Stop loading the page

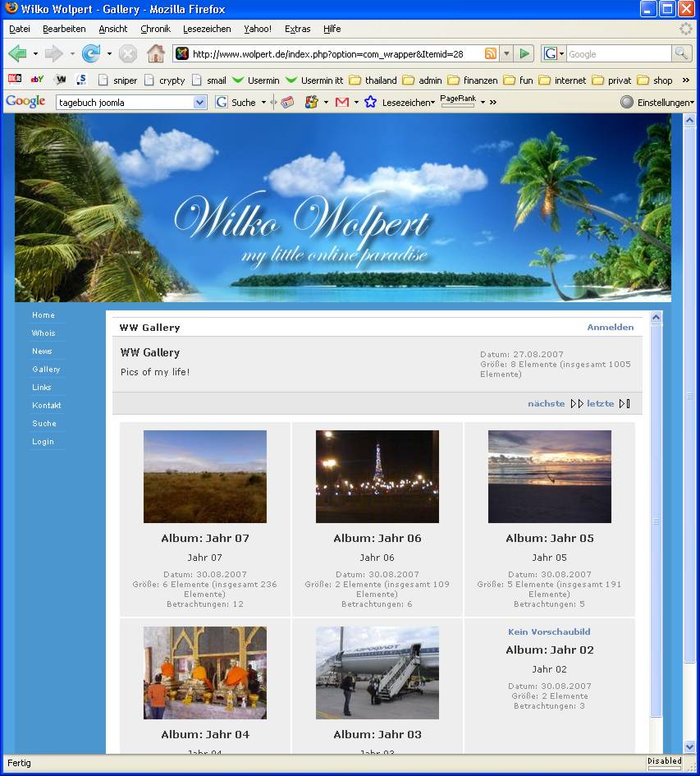pyautogui.click(x=128, y=53)
